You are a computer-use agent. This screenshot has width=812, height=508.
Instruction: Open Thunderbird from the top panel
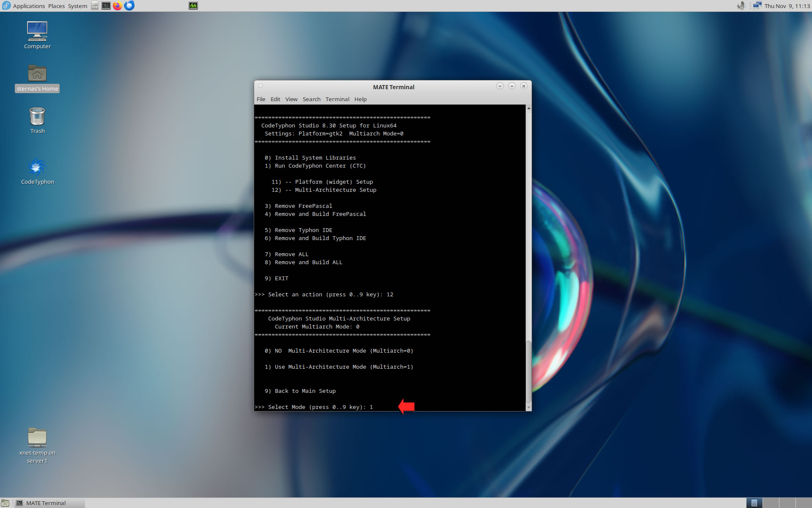129,6
